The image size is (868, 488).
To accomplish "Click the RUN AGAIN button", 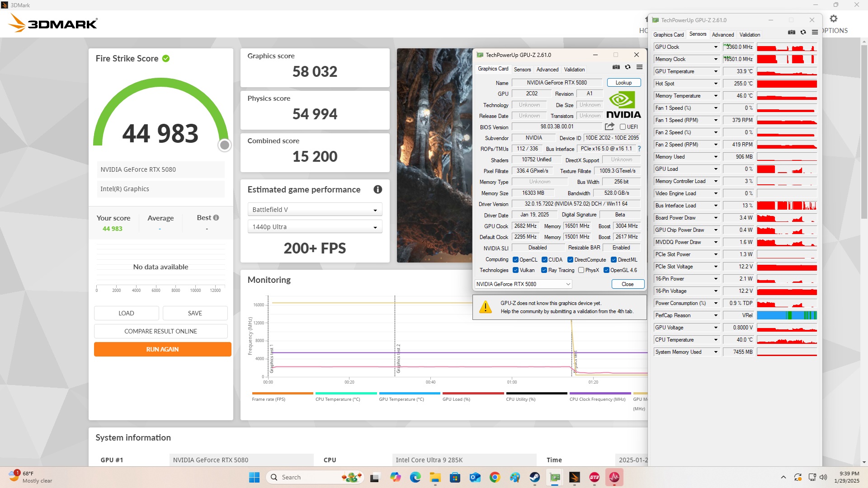I will (162, 349).
